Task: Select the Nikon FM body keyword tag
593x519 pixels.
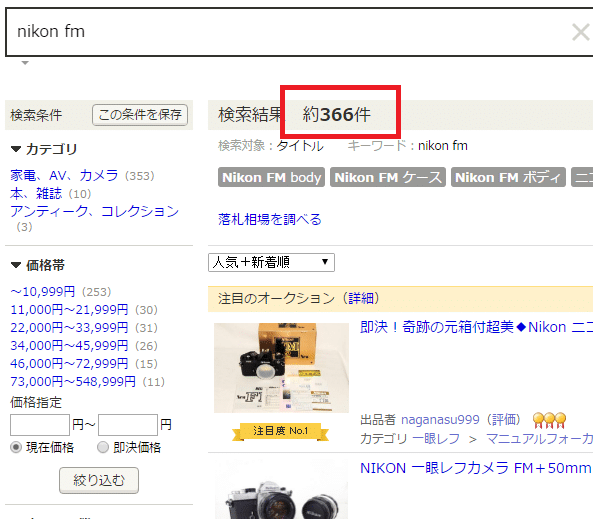Action: click(x=271, y=177)
